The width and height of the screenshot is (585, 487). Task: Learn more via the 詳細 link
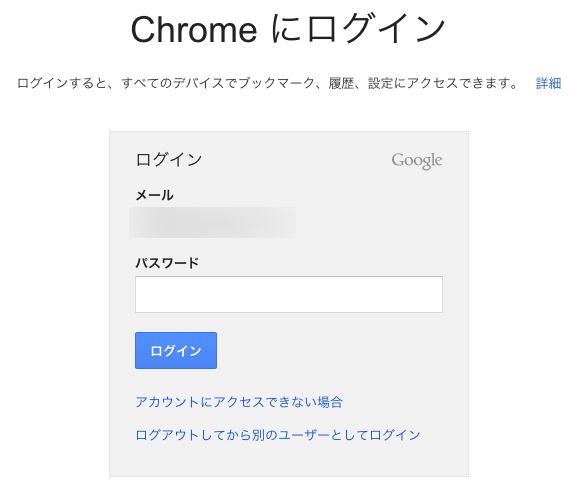click(548, 83)
